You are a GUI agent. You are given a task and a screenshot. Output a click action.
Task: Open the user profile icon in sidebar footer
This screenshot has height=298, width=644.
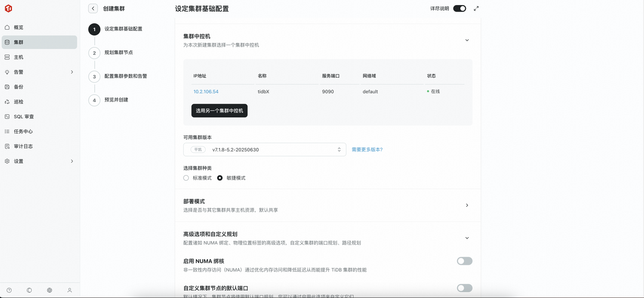[x=69, y=290]
